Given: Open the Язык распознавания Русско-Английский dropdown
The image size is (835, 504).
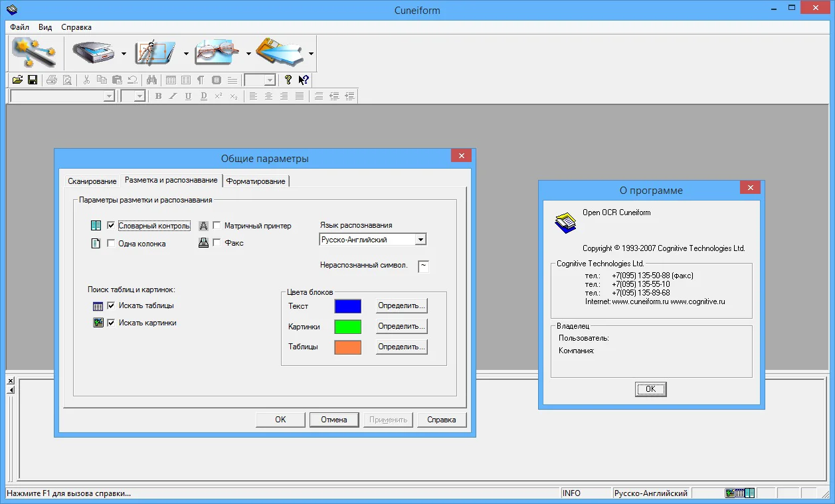Looking at the screenshot, I should tap(373, 240).
